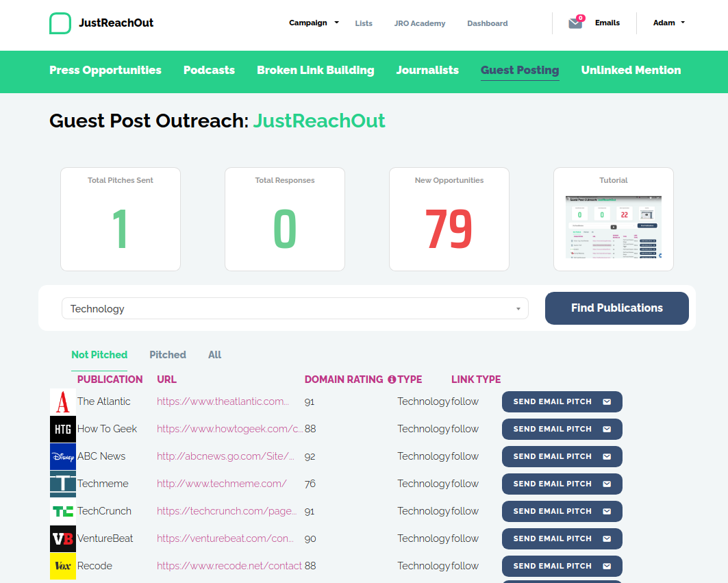Send email pitch to VentureBeat
728x583 pixels.
coord(562,539)
